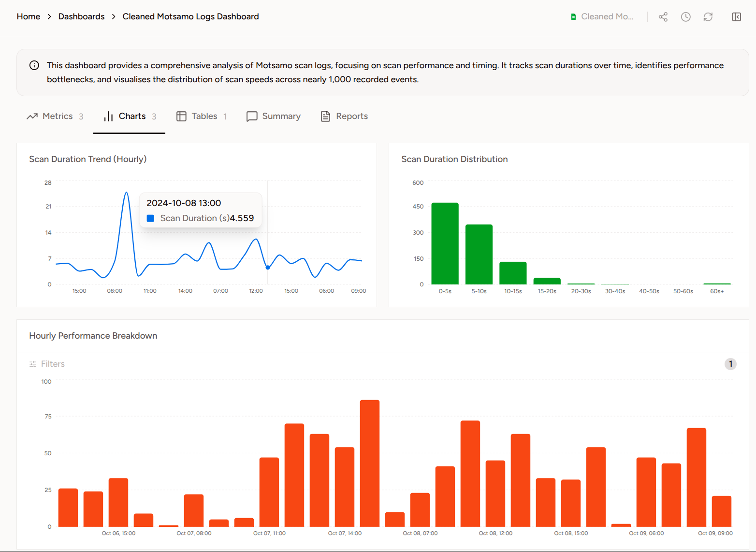Open the history clock icon
This screenshot has width=756, height=552.
click(685, 17)
